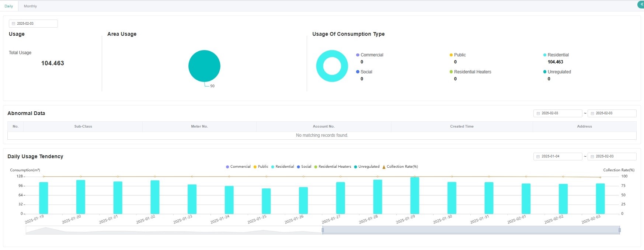The image size is (644, 250).
Task: Click calendar icon in Daily Usage start date
Action: point(538,157)
